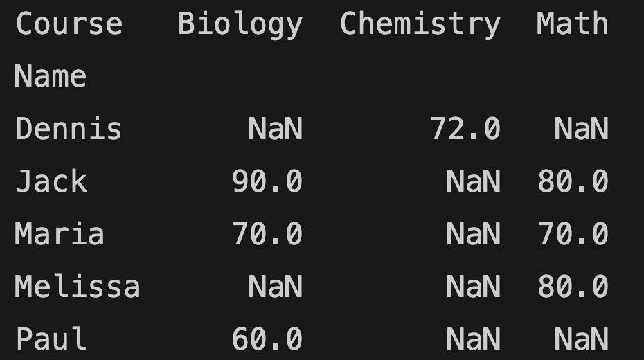Click Maria's Math score 70.0

point(573,234)
